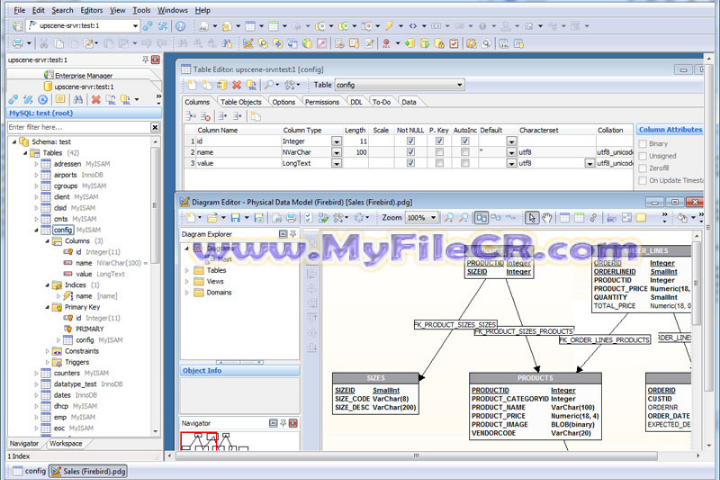
Task: Click the zoom in magnifier in Diagram Editor
Action: [449, 218]
